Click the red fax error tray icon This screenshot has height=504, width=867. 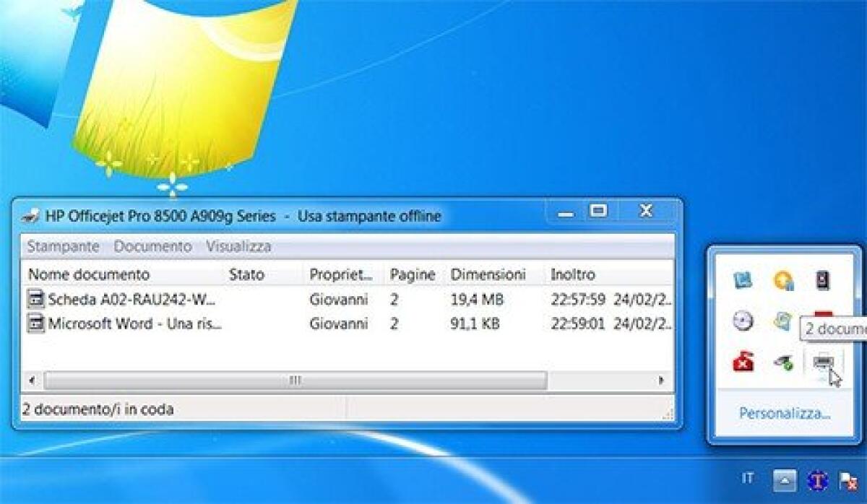(x=743, y=362)
